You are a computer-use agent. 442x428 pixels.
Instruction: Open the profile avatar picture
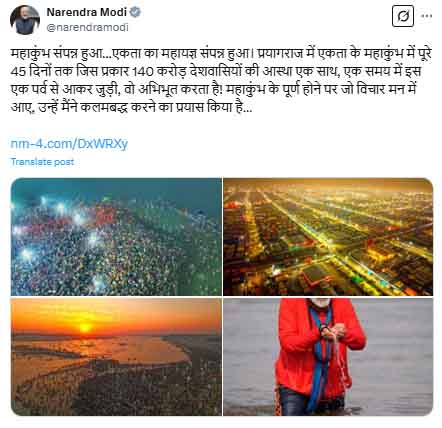(x=25, y=20)
